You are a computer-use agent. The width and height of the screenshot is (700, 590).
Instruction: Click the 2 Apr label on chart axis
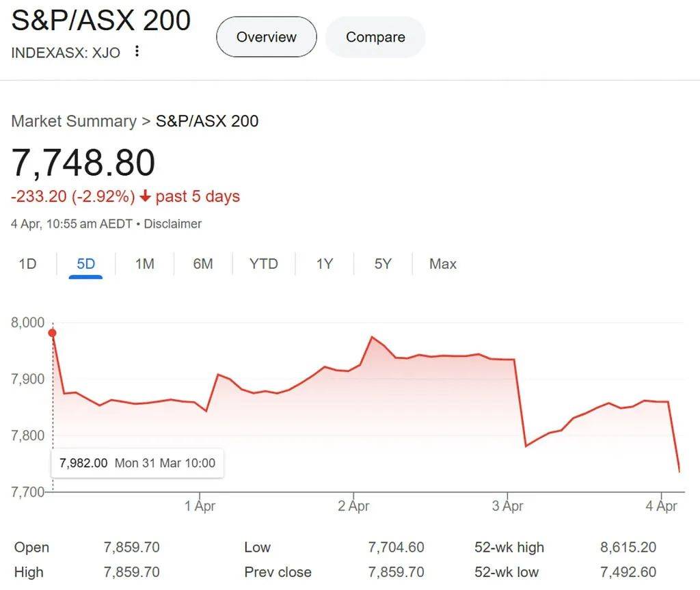click(x=353, y=506)
